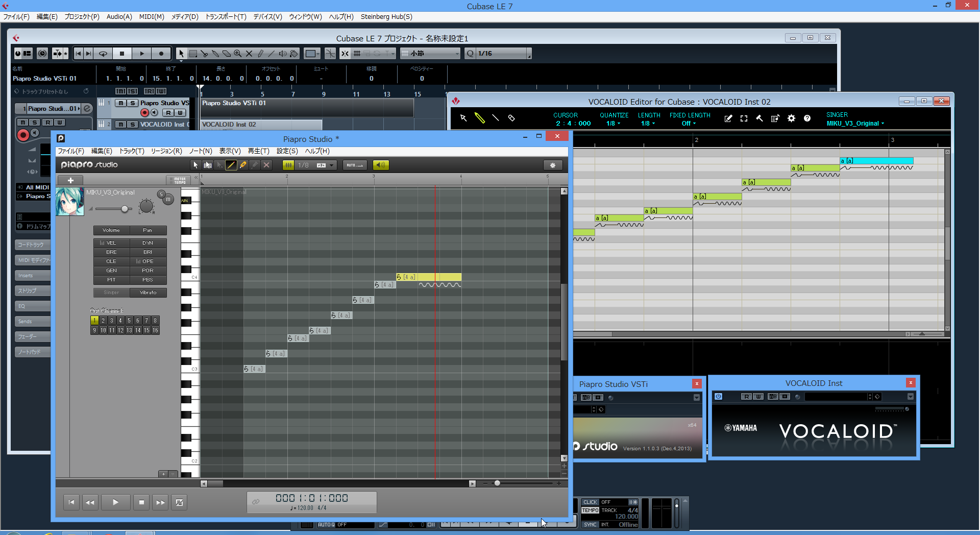Screen dimensions: 980x535
Task: Open the 小節 snap type dropdown in Cubase
Action: (430, 53)
